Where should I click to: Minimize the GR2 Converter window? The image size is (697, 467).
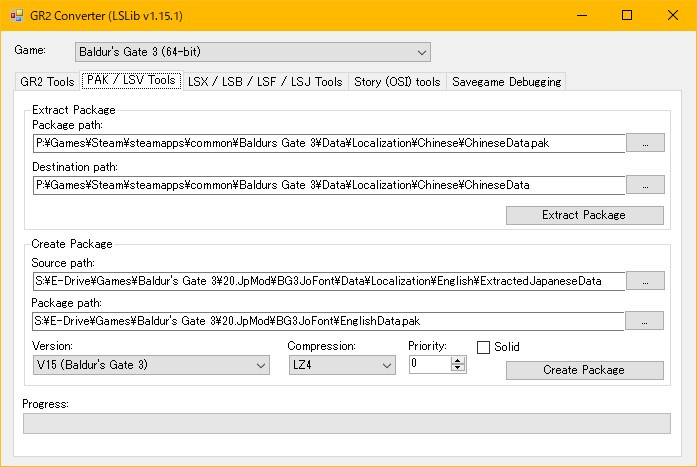point(582,16)
